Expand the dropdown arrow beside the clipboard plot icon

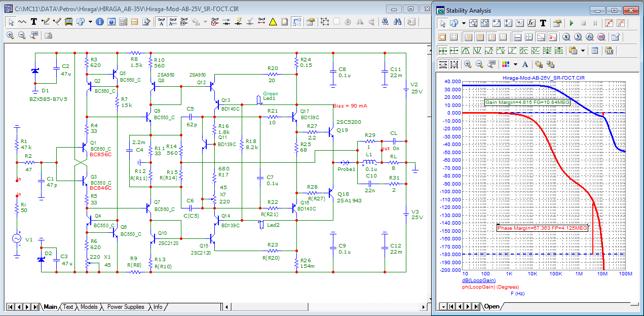coord(583,51)
